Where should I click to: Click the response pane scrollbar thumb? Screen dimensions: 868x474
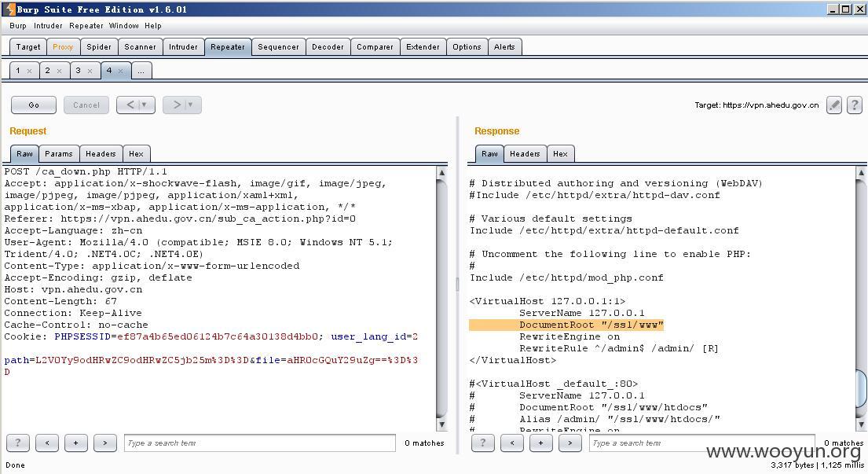862,388
